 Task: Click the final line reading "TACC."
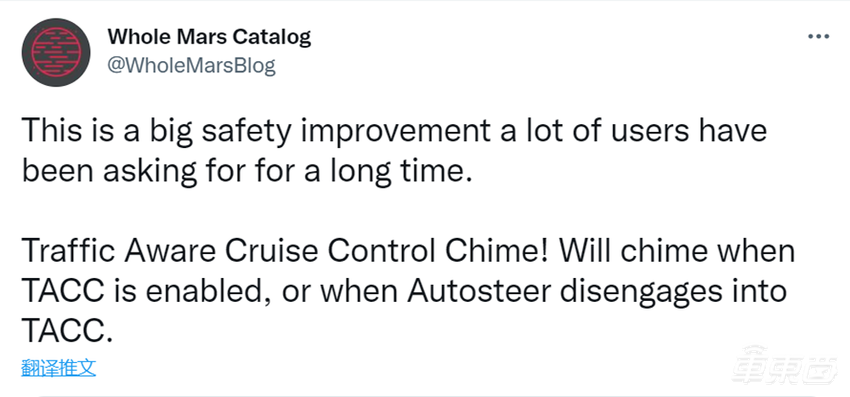[x=67, y=331]
